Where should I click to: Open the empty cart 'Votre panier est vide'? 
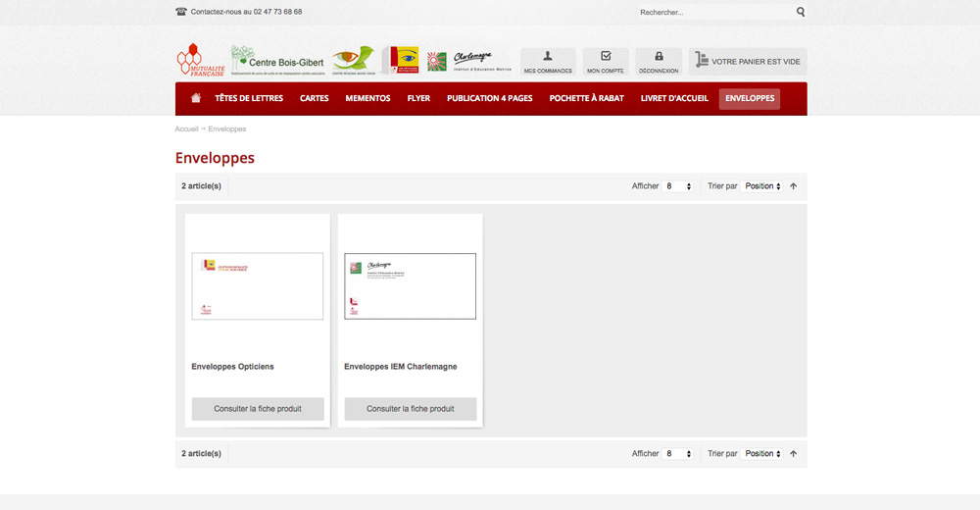pos(748,62)
